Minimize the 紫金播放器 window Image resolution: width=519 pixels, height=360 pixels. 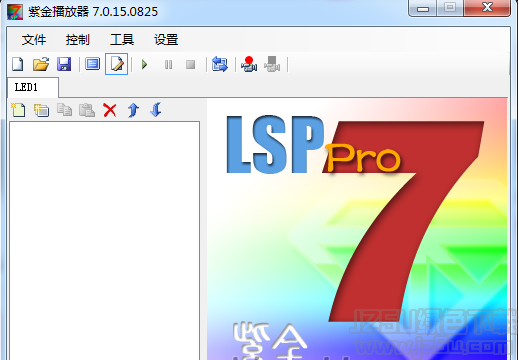coord(423,8)
